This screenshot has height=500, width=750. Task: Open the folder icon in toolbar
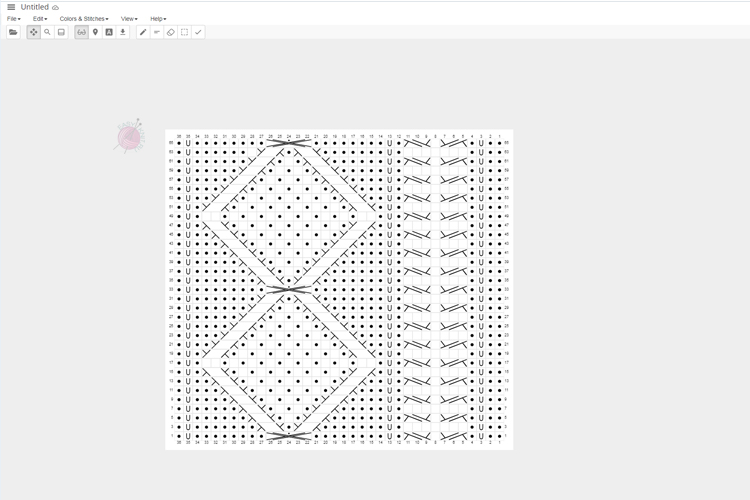tap(13, 32)
